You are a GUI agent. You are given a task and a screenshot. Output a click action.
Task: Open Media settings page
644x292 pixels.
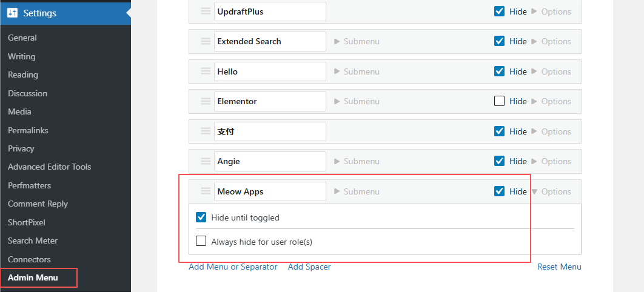19,111
